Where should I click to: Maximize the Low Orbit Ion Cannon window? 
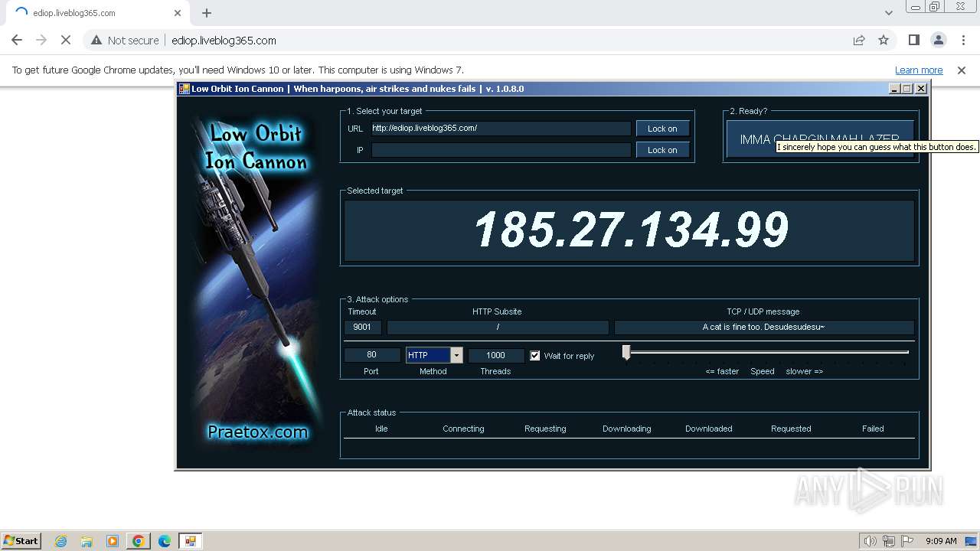click(x=907, y=89)
